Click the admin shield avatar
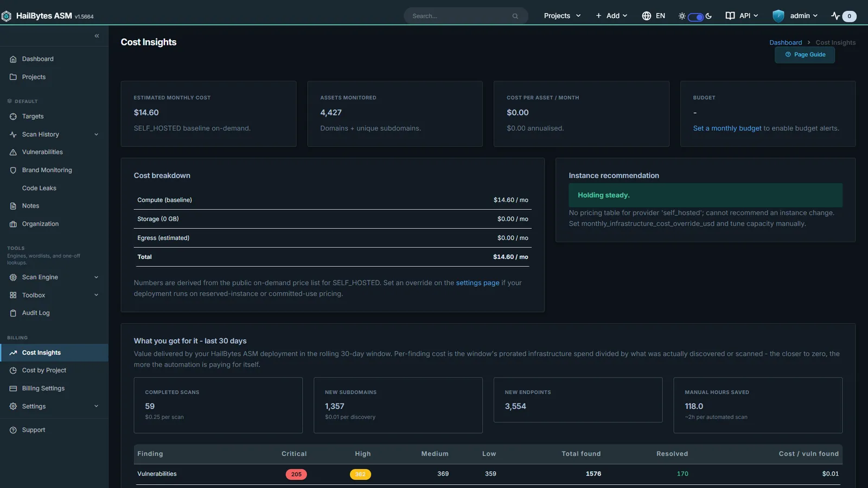This screenshot has height=488, width=868. tap(778, 16)
